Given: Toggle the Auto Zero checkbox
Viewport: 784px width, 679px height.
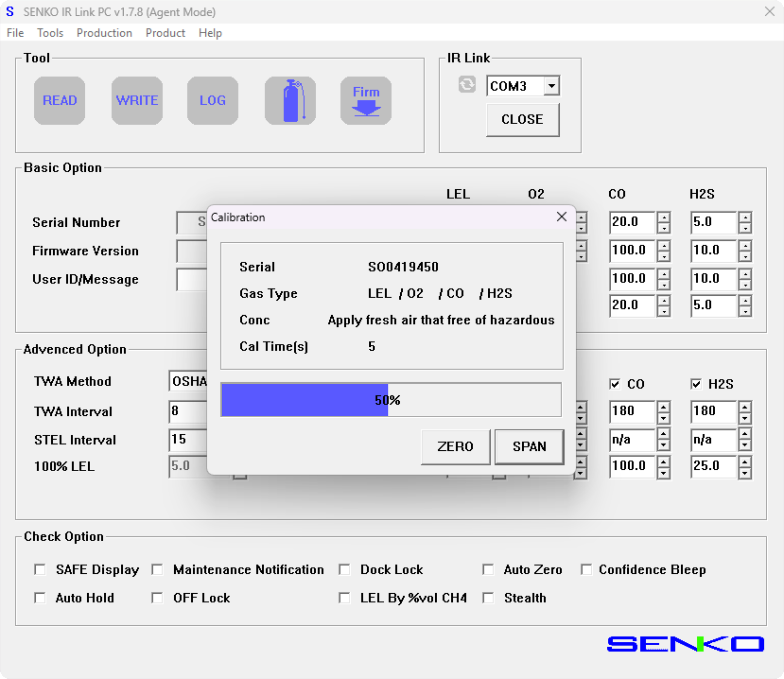Looking at the screenshot, I should point(488,570).
